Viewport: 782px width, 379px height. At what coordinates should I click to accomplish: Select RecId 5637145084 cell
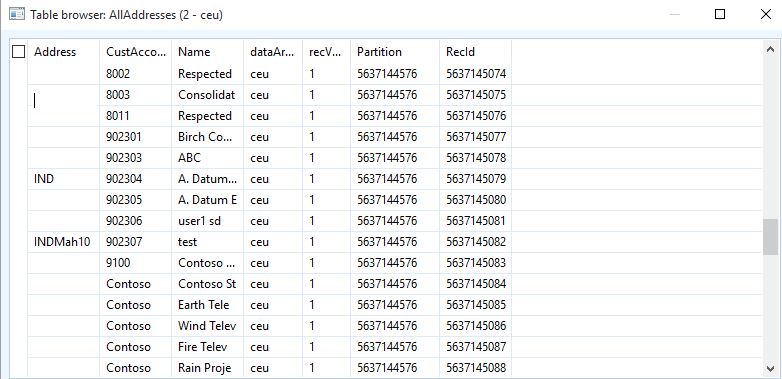[475, 284]
